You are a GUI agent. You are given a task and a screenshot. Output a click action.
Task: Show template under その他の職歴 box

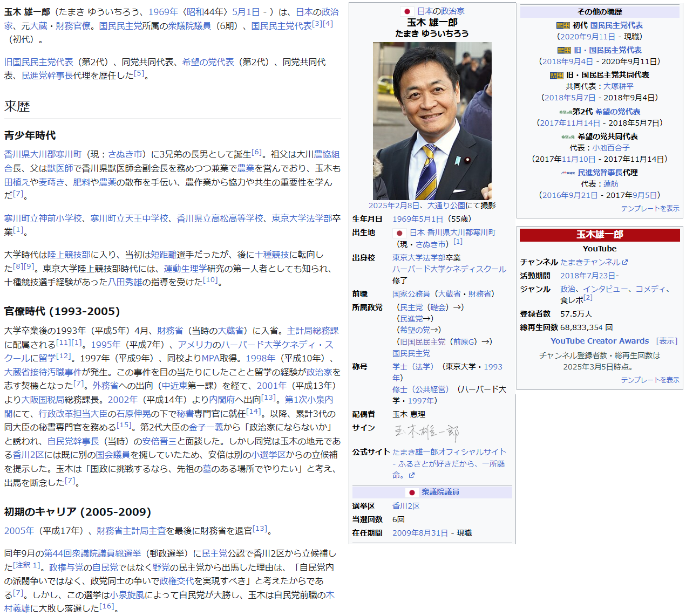coord(650,208)
